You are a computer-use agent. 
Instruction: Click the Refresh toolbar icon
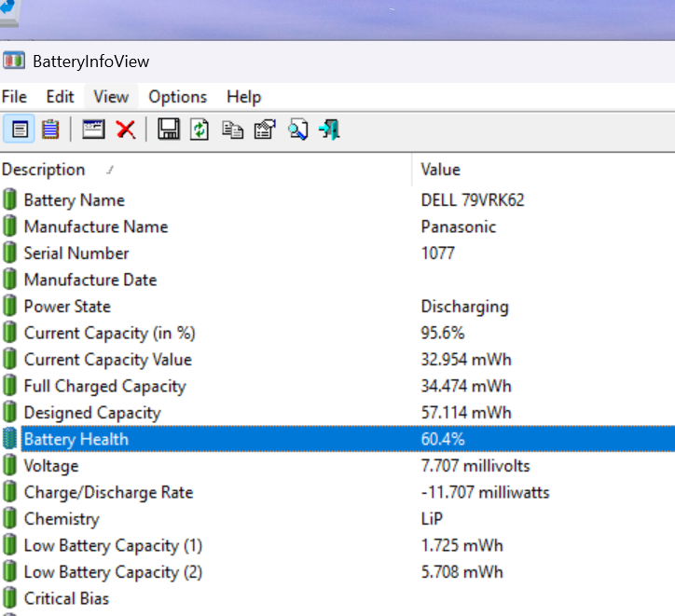(x=200, y=129)
